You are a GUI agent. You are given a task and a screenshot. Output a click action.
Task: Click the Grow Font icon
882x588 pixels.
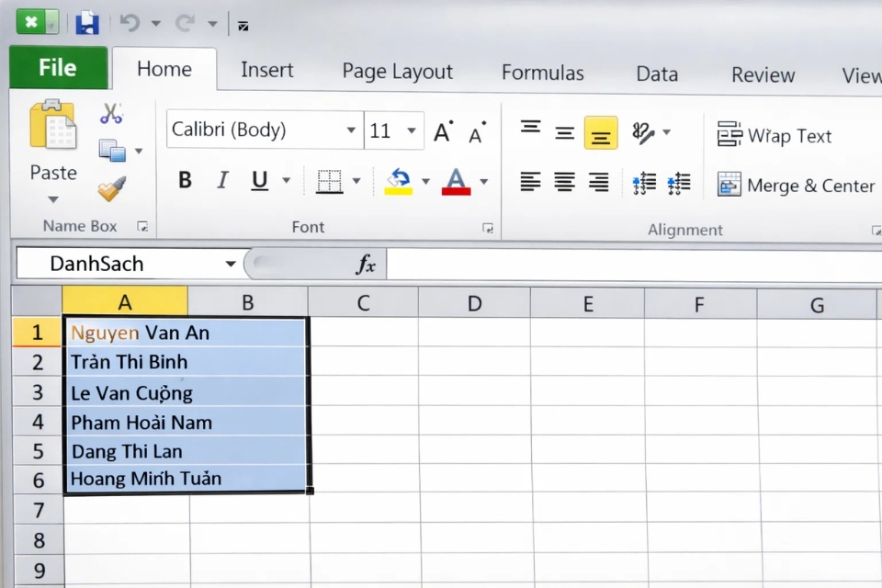(442, 130)
